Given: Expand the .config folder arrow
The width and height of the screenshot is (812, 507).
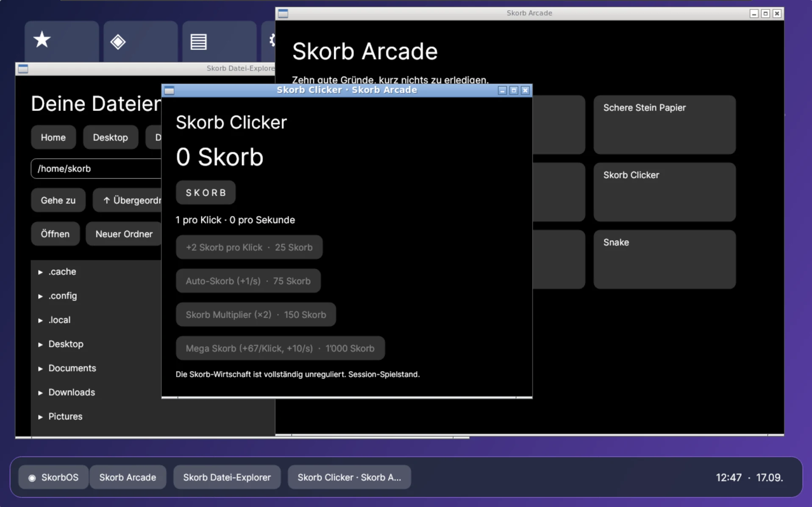Looking at the screenshot, I should pyautogui.click(x=40, y=296).
